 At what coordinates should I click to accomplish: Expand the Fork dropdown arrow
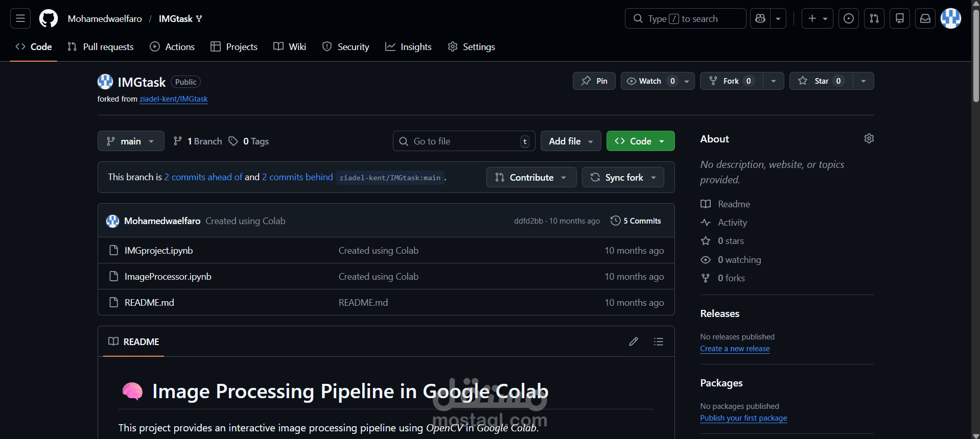point(774,81)
